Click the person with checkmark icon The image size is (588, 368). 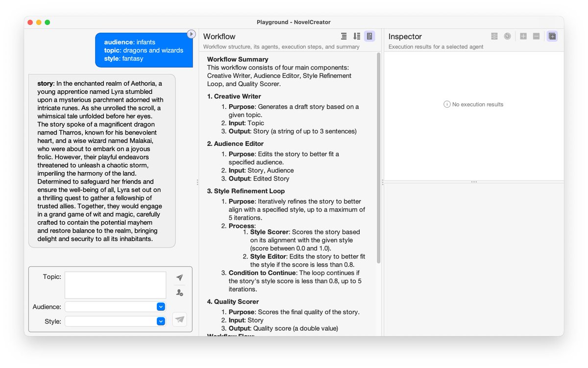(x=180, y=292)
